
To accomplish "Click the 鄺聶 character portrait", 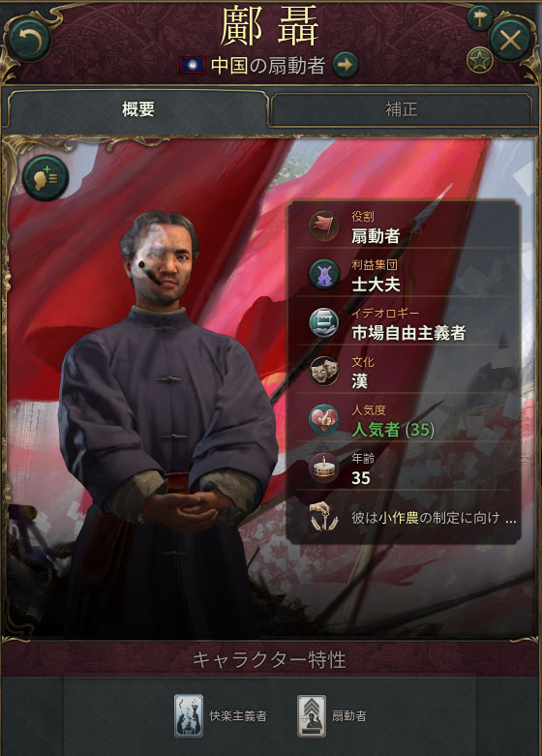I will 166,424.
